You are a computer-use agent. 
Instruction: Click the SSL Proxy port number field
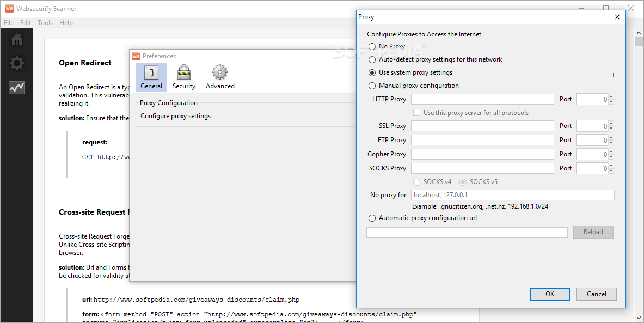(x=592, y=126)
